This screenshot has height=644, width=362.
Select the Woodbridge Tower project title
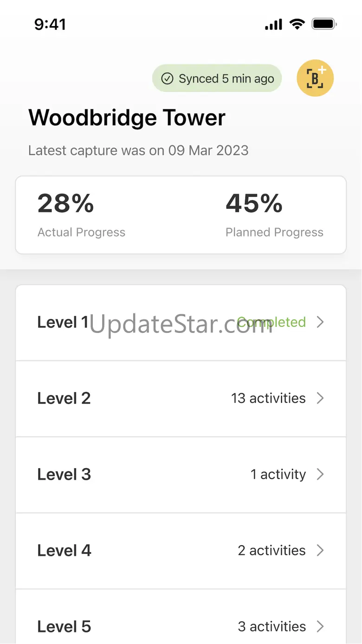[127, 118]
